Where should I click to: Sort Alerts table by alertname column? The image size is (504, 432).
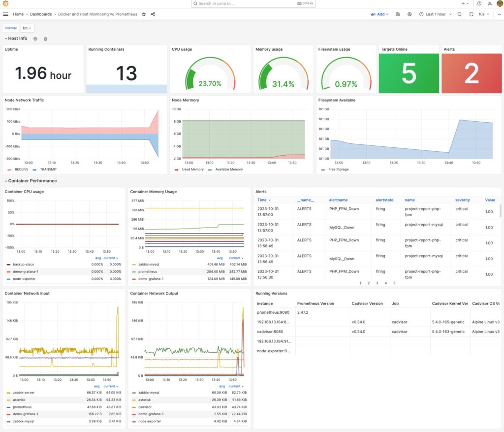click(x=338, y=200)
